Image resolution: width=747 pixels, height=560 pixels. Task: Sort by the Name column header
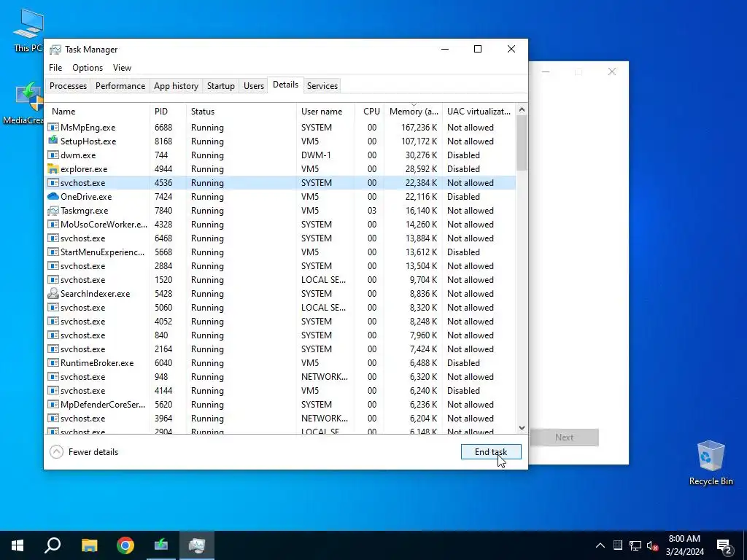97,112
